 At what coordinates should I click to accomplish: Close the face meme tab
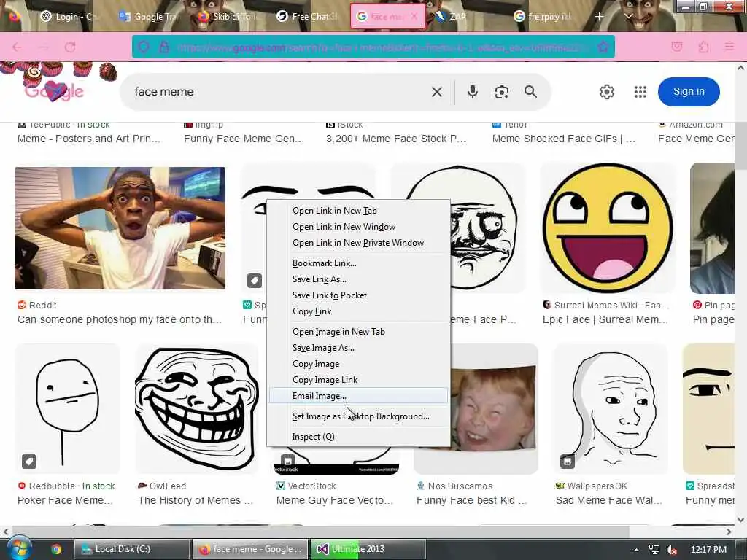[x=414, y=16]
